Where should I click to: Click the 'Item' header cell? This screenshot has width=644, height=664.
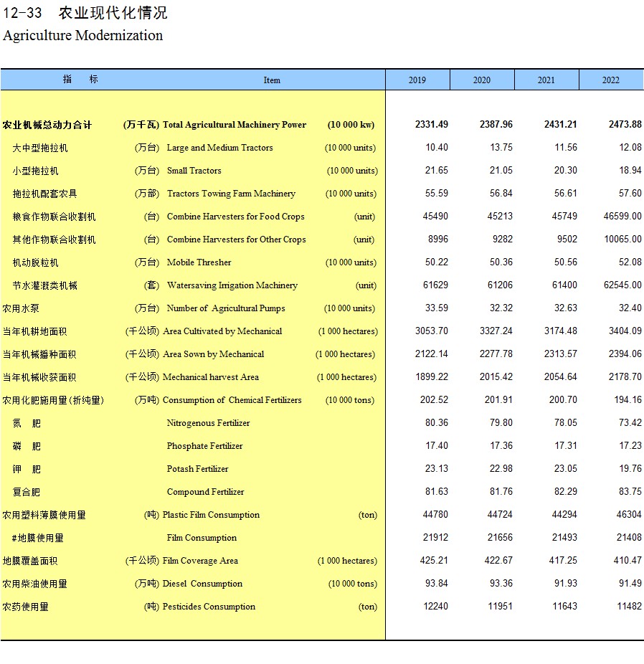pos(272,80)
